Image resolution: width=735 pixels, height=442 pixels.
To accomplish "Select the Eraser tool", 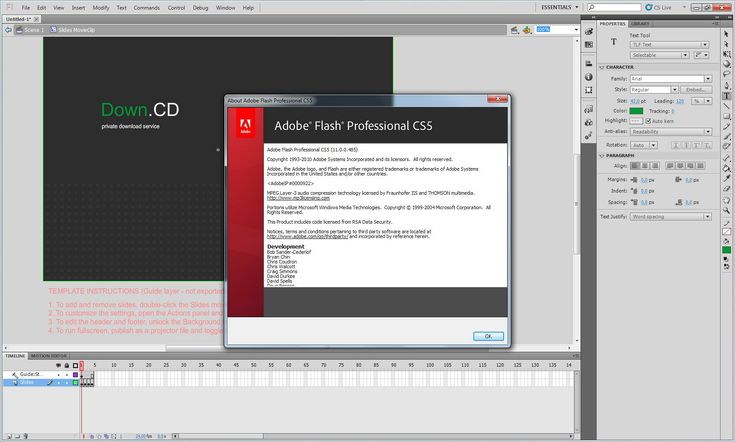I will 727,185.
